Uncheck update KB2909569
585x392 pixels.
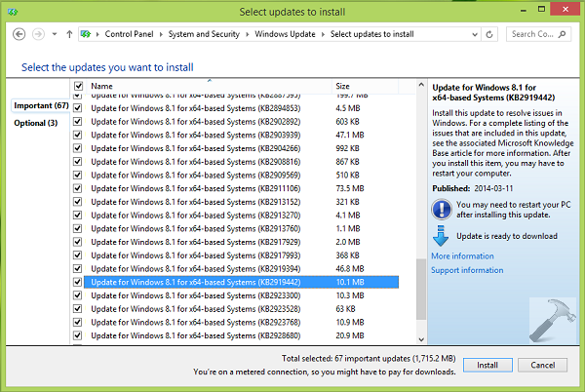[78, 176]
